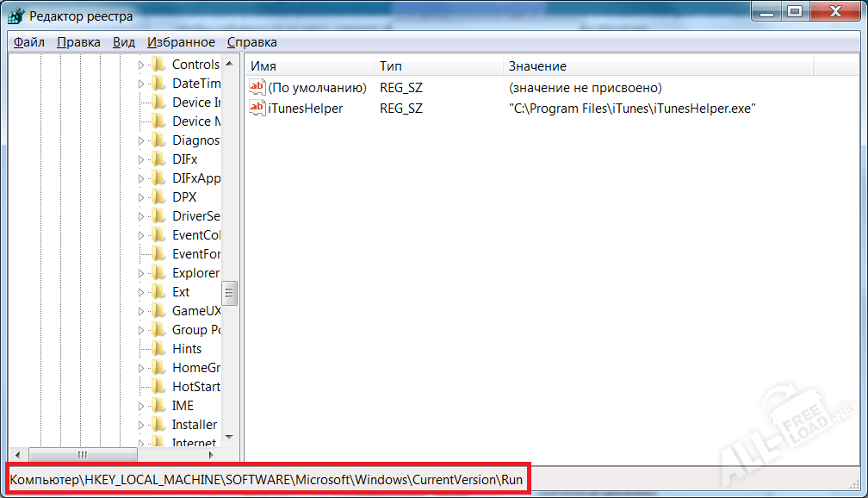This screenshot has width=868, height=498.
Task: Expand the GameUX tree node arrow
Action: tap(142, 311)
